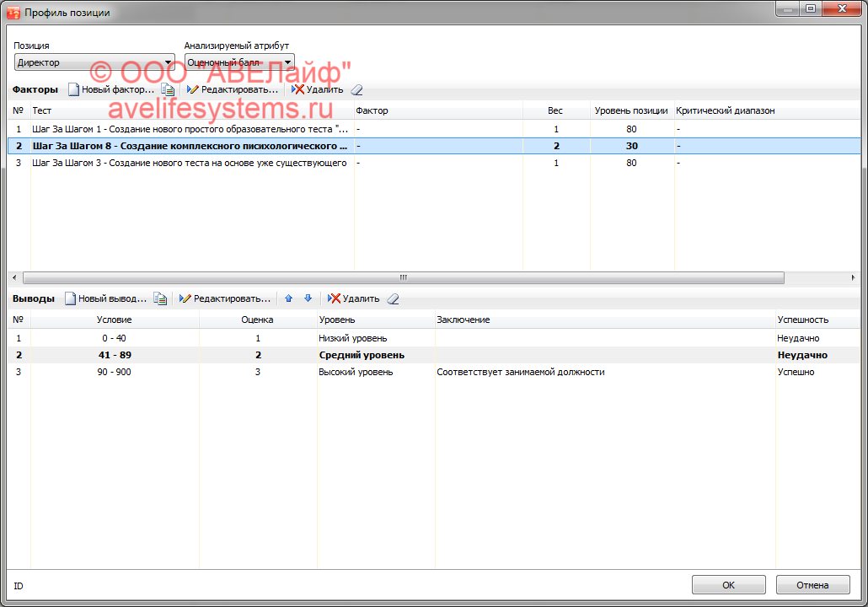Click the copy icon in the Факторы toolbar
The height and width of the screenshot is (607, 868).
pyautogui.click(x=169, y=89)
